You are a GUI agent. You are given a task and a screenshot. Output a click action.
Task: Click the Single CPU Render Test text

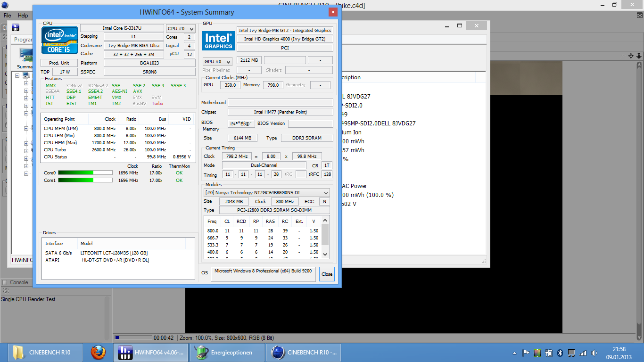[x=28, y=299]
